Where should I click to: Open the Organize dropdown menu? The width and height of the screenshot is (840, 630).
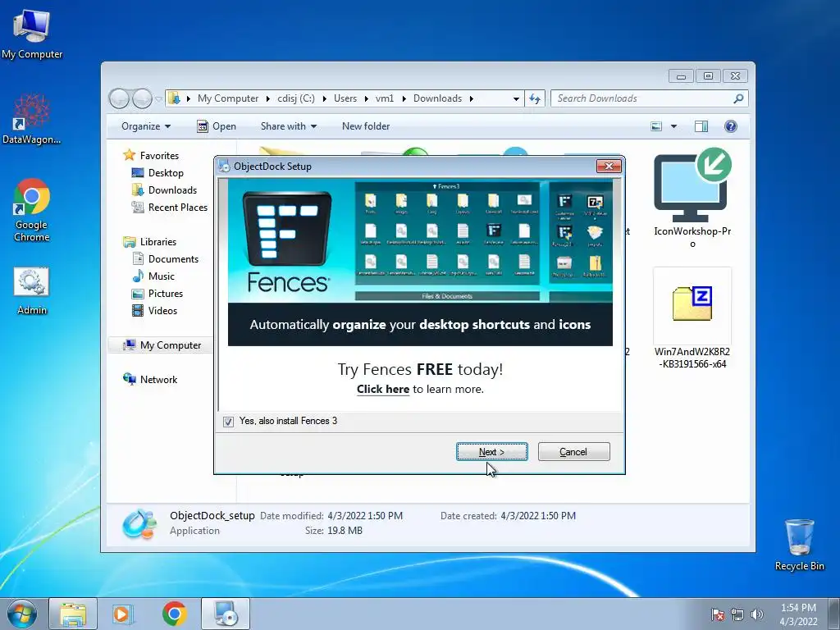coord(146,126)
